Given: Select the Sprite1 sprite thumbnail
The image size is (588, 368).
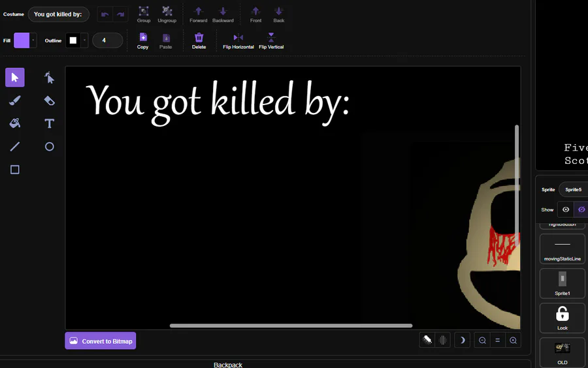Looking at the screenshot, I should [x=562, y=283].
